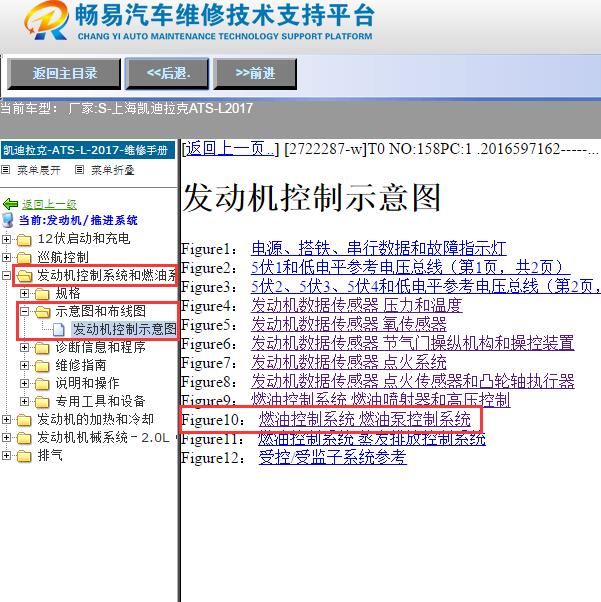This screenshot has width=601, height=602.
Task: Open Figure6 节气门操纵机构和操控装置 link
Action: pyautogui.click(x=412, y=343)
